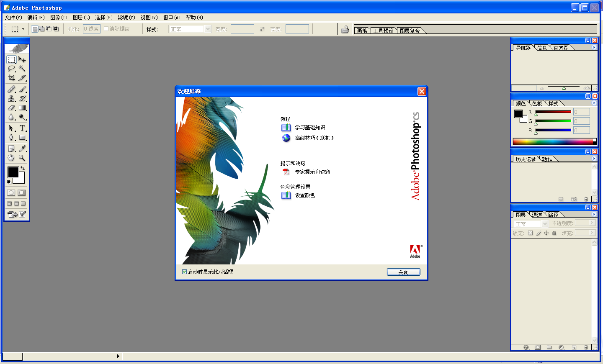Viewport: 603px width, 364px height.
Task: Open History panel flyout menu arrow
Action: (x=594, y=159)
